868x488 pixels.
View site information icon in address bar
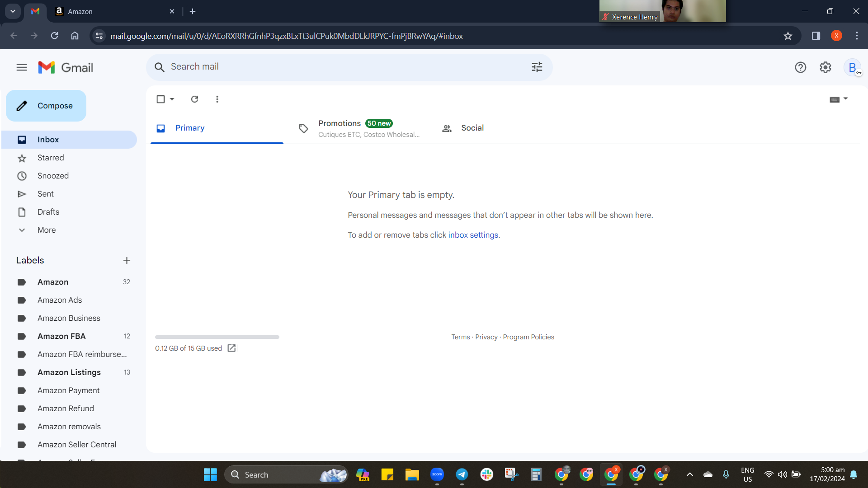pos(99,36)
